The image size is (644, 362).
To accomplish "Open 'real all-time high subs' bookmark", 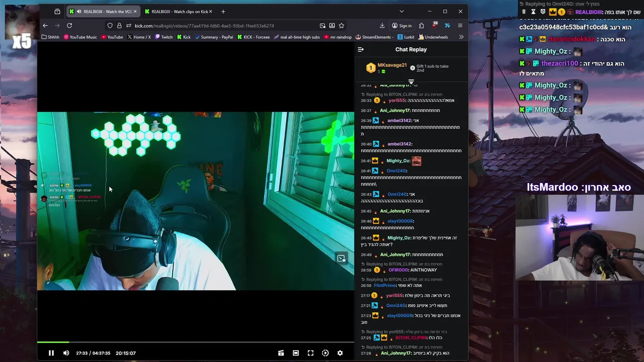I will [297, 37].
